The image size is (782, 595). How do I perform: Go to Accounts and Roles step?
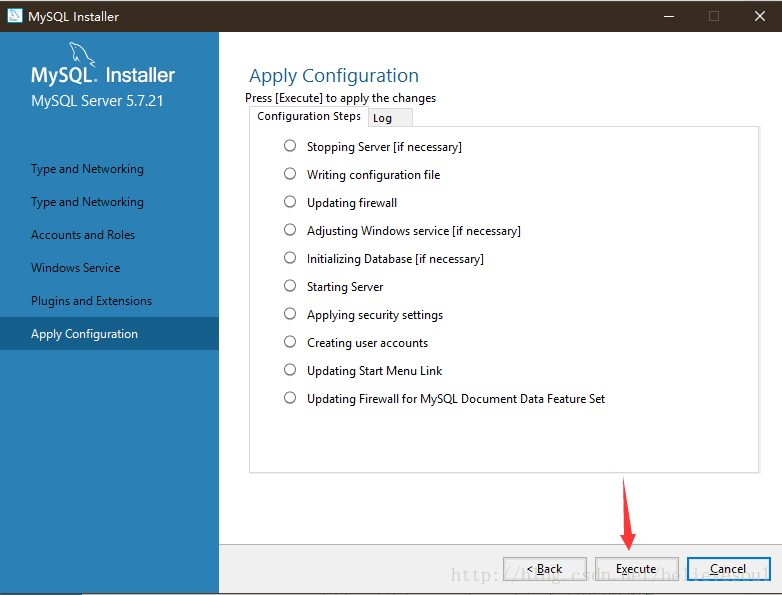83,235
